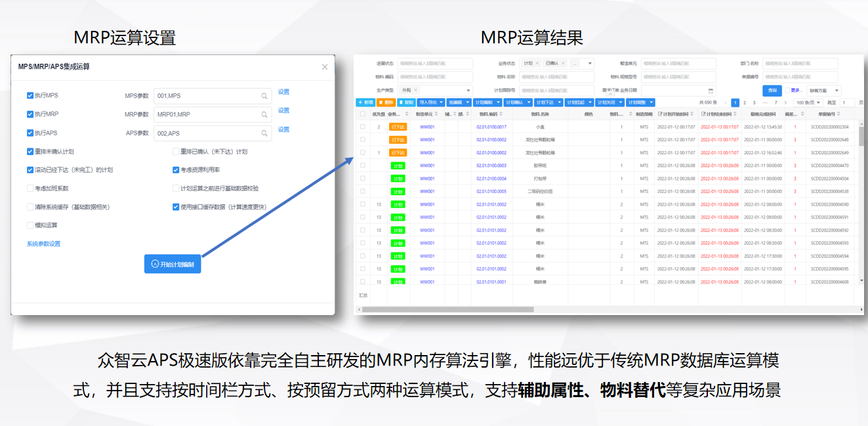Click 设置 link next to MPS参数
Image resolution: width=868 pixels, height=426 pixels.
(283, 92)
